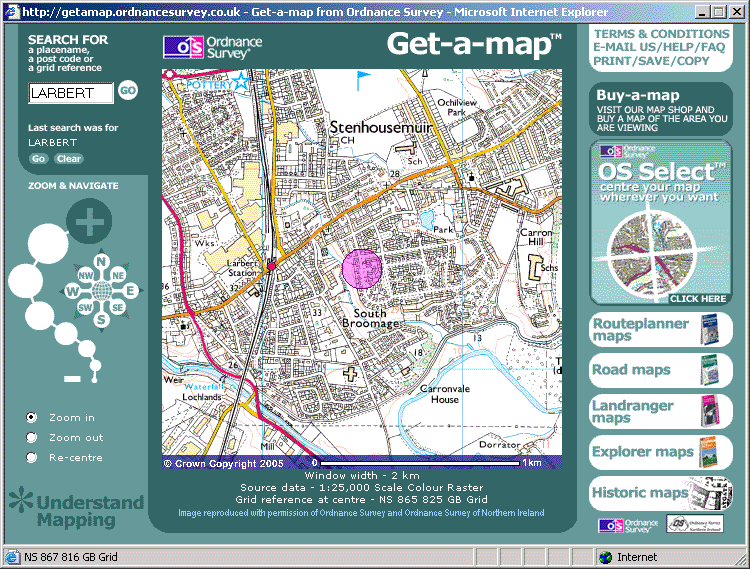Screen dimensions: 750x569
Task: Click South Broomage label on map
Action: pyautogui.click(x=370, y=318)
